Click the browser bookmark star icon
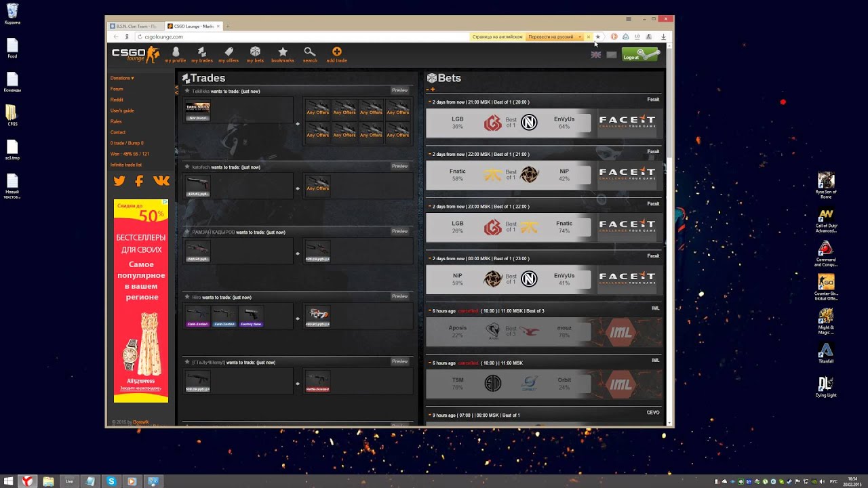The height and width of the screenshot is (488, 868). click(x=597, y=37)
